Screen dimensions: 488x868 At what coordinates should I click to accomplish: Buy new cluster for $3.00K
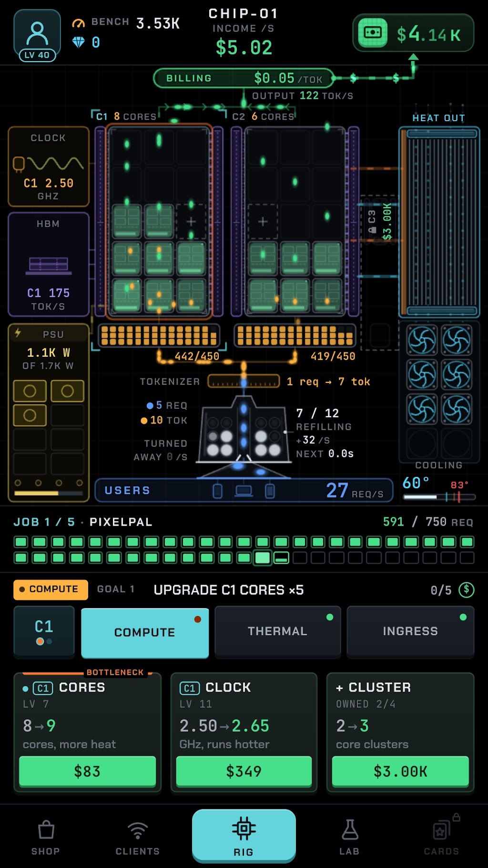point(400,771)
